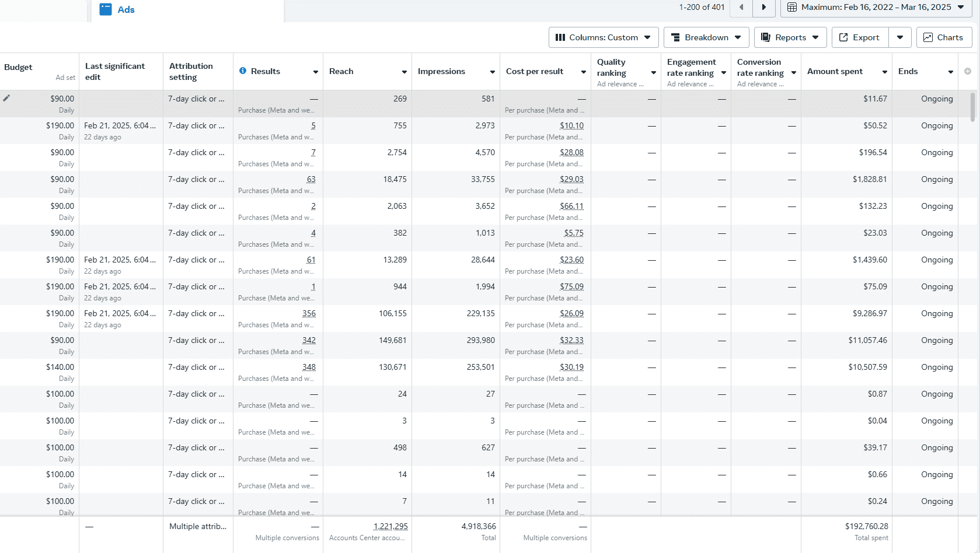Open Ends column menu
Screen dimensions: 980x553
[951, 72]
